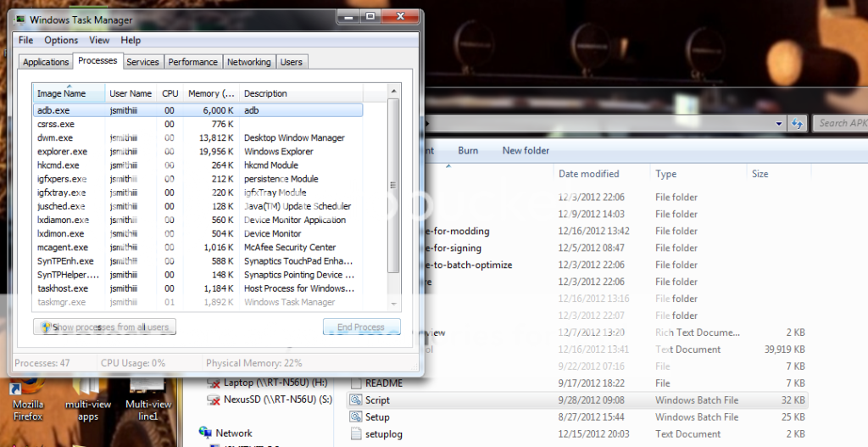The image size is (868, 447).
Task: Sort Explorer files by Date modified
Action: pyautogui.click(x=601, y=173)
